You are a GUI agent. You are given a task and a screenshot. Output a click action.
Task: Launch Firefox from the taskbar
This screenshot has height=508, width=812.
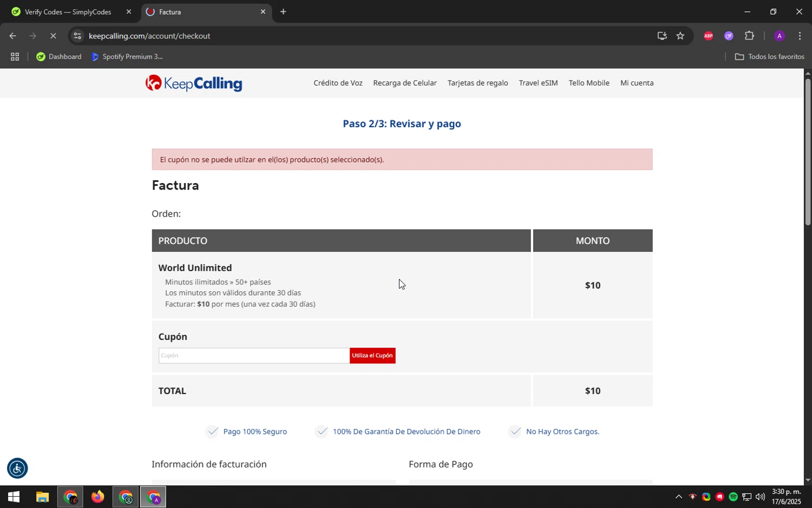tap(97, 497)
